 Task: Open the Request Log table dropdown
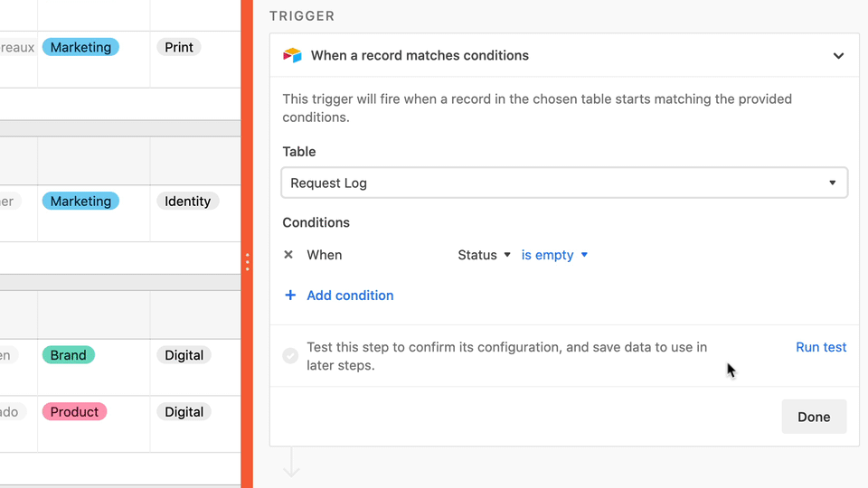pos(564,183)
